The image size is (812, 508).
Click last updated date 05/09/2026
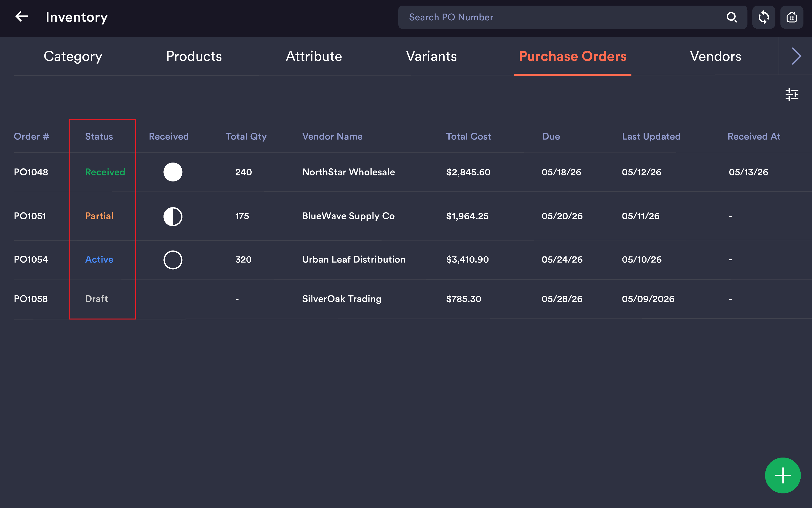point(648,299)
